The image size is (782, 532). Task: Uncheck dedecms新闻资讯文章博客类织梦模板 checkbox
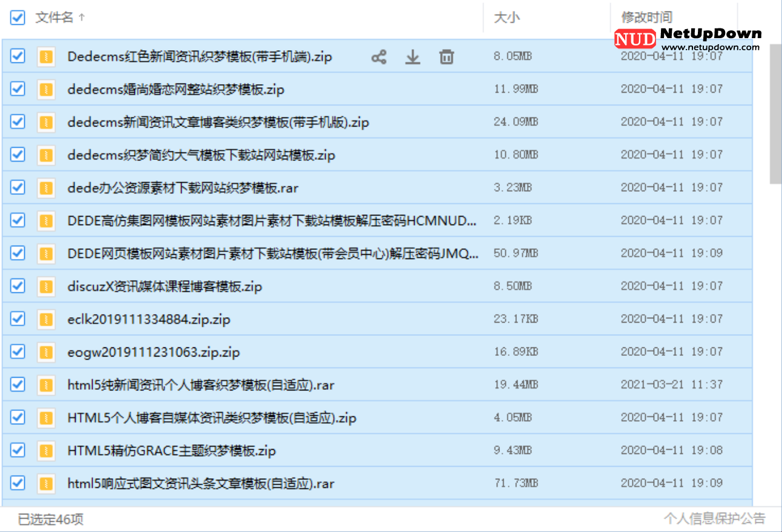click(x=18, y=122)
